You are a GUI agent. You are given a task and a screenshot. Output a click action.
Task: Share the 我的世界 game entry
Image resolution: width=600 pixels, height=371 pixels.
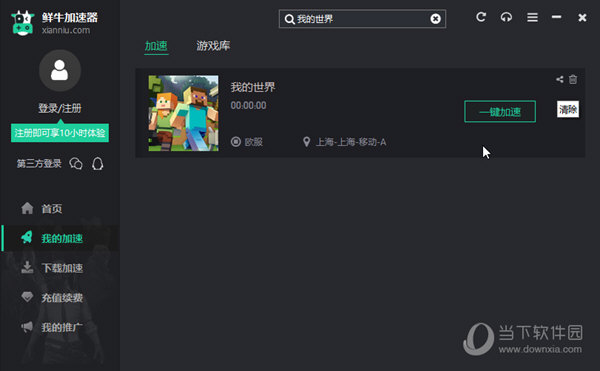560,79
